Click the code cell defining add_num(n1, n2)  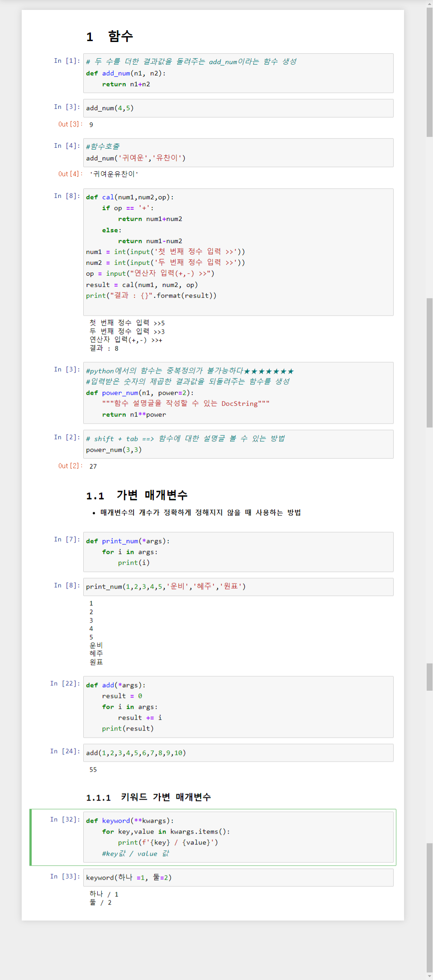click(x=238, y=73)
